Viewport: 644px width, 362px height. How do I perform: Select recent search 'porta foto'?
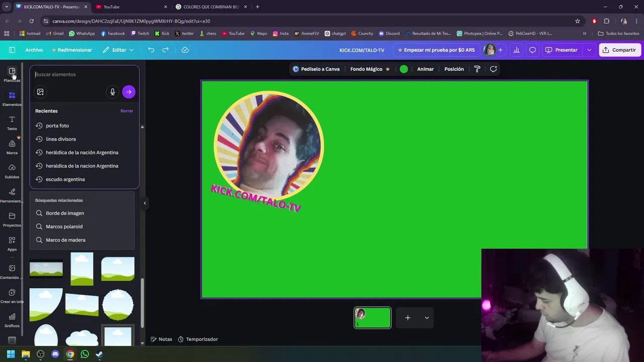point(84,126)
